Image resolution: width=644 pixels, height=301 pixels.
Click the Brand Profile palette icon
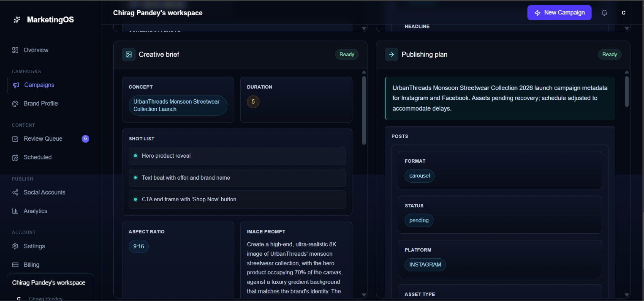(x=15, y=104)
